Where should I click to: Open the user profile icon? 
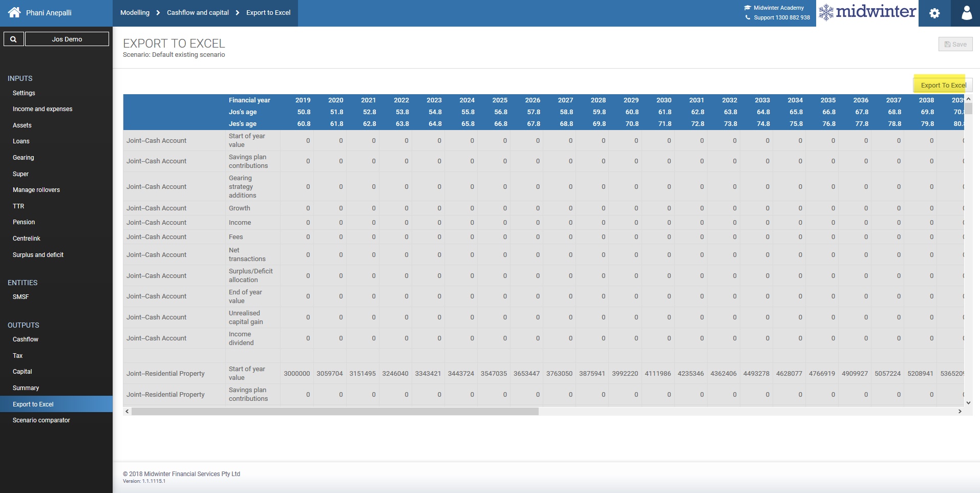[x=966, y=13]
